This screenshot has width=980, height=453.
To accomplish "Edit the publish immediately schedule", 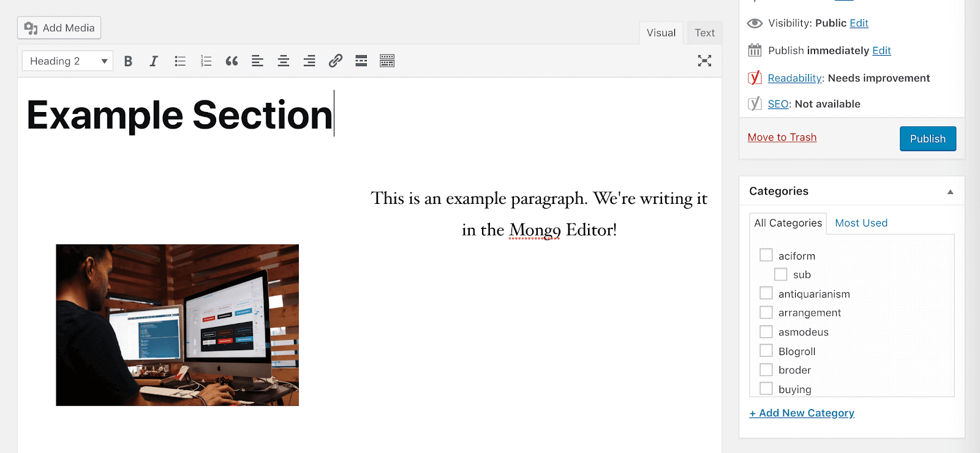I will tap(881, 51).
